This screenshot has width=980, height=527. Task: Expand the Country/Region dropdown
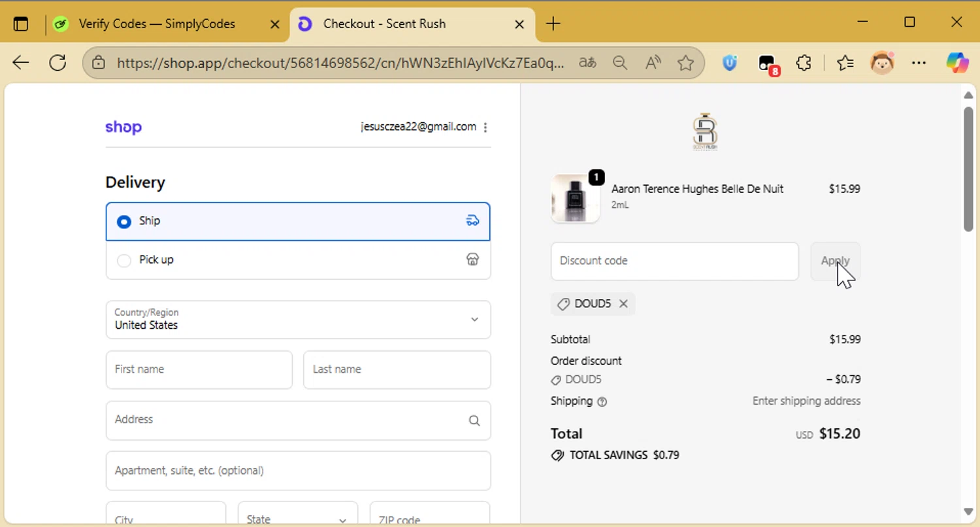pos(298,320)
